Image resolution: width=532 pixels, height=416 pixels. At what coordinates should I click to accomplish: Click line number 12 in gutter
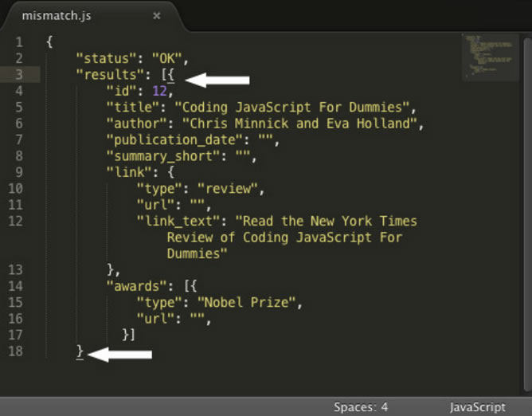[x=16, y=221]
